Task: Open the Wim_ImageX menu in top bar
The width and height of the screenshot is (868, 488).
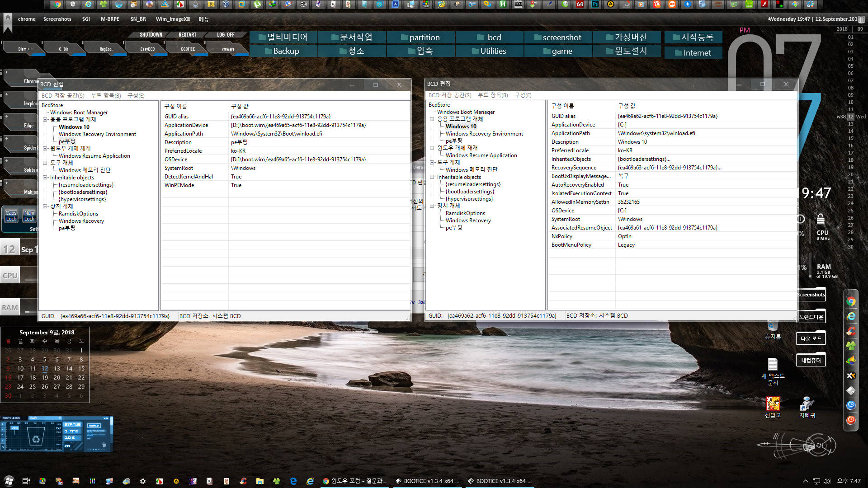Action: click(x=173, y=19)
